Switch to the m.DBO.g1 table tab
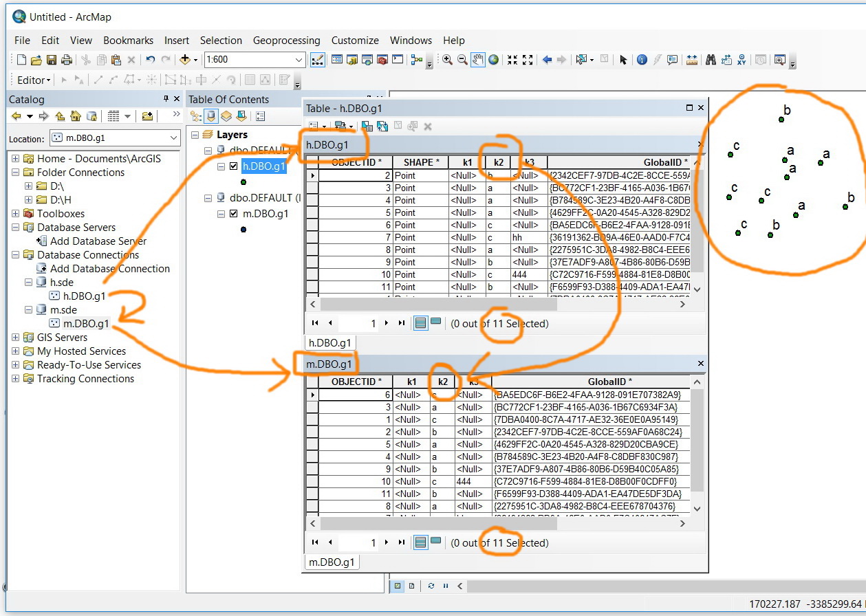This screenshot has width=866, height=616. point(332,562)
